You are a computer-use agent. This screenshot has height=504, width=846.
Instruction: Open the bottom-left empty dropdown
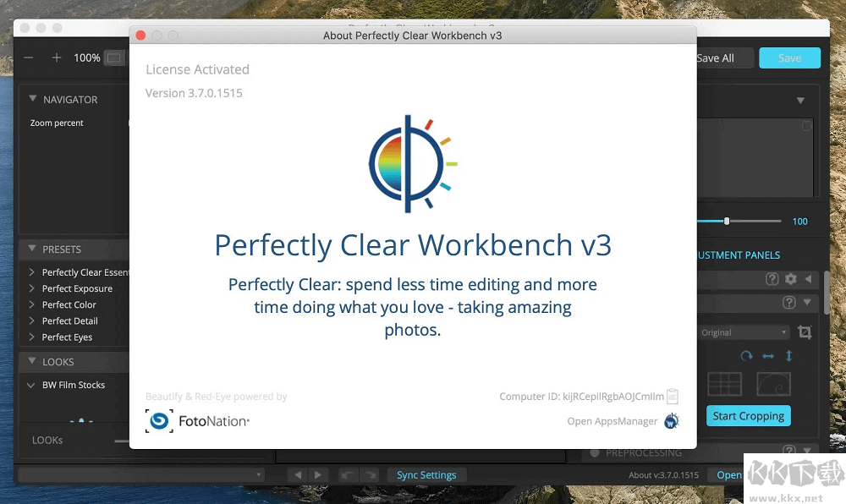click(x=141, y=475)
